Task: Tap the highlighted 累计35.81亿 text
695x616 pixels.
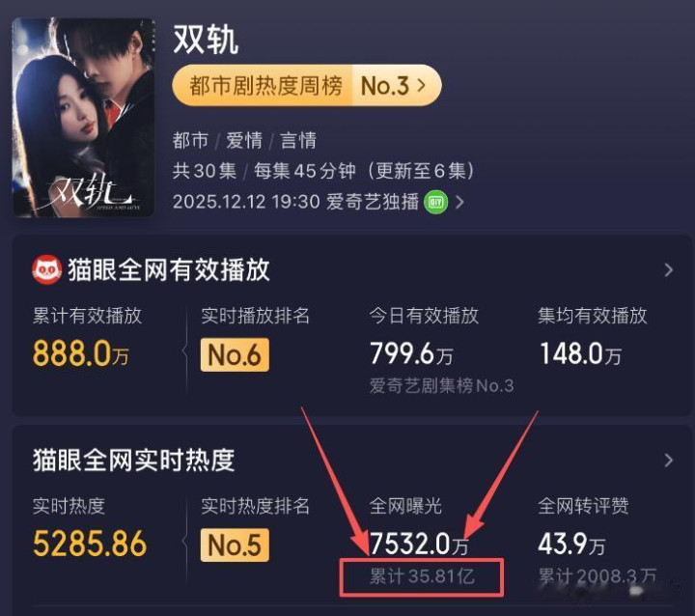Action: tap(422, 576)
